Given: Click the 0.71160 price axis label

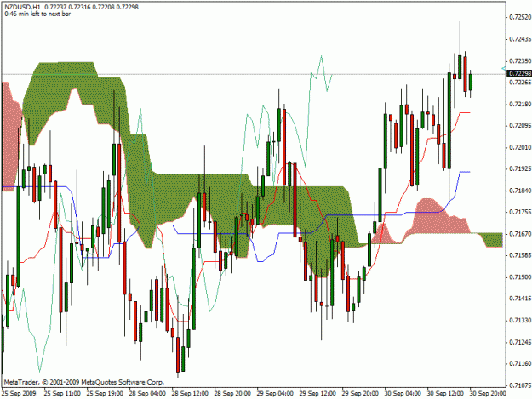Looking at the screenshot, I should 520,363.
